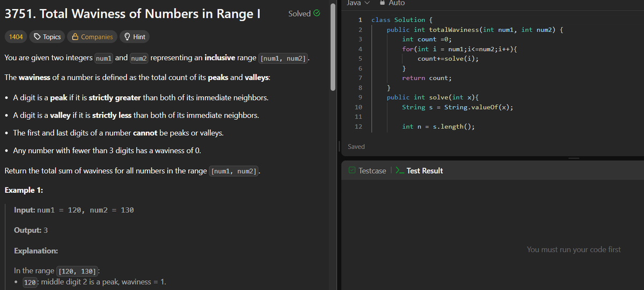This screenshot has height=290, width=644.
Task: Click the Solved checkmark icon
Action: [317, 13]
